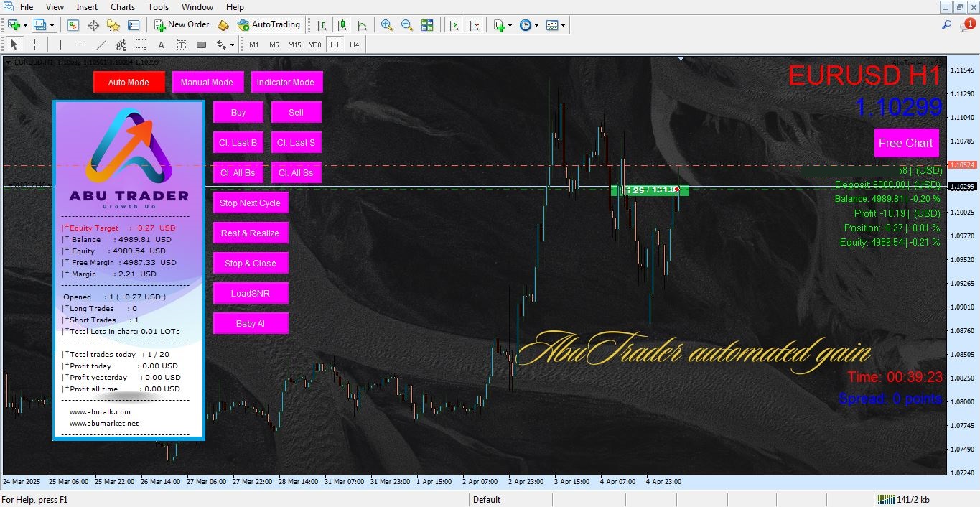Image resolution: width=980 pixels, height=507 pixels.
Task: Click the Default profile in the status bar
Action: coord(488,499)
